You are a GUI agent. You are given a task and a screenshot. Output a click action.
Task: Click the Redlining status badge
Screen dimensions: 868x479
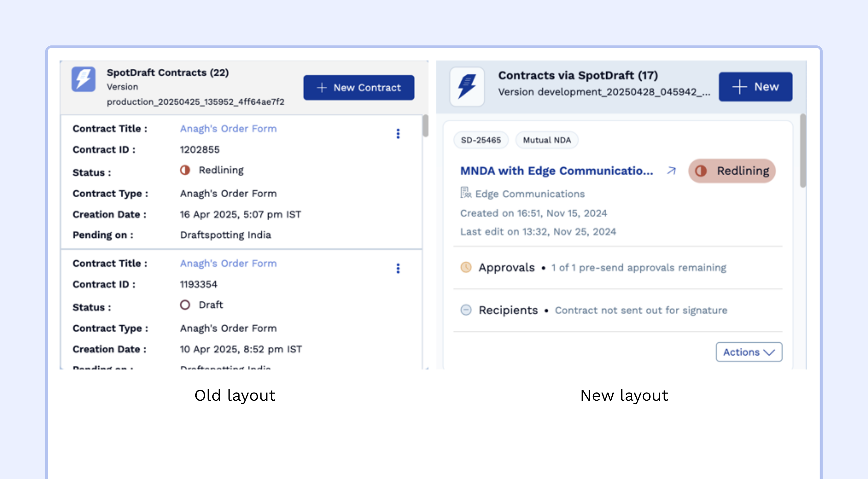pos(732,171)
